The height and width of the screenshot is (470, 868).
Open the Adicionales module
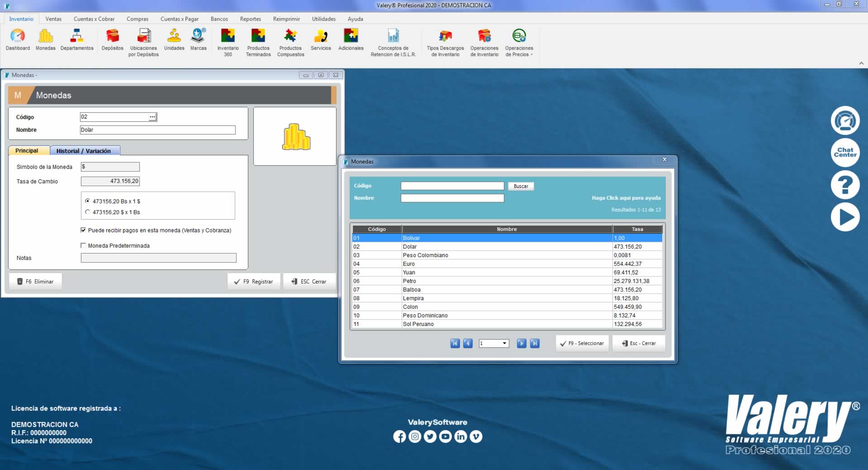point(351,40)
